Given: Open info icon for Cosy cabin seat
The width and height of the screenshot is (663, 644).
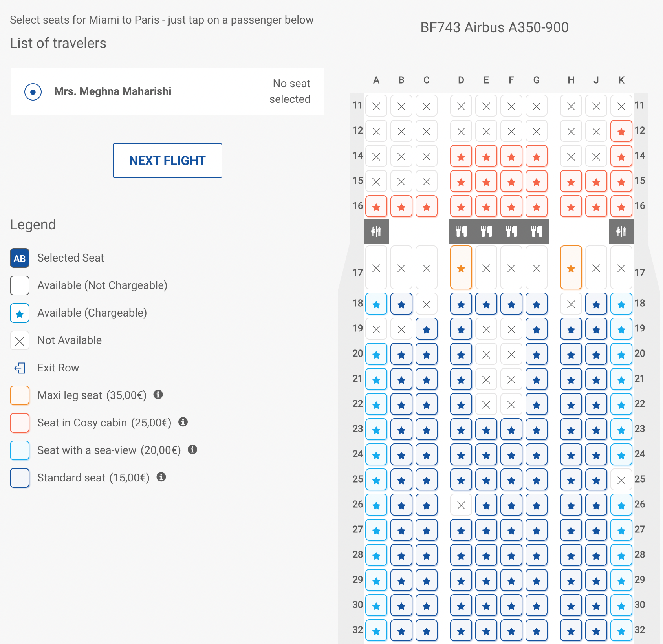Looking at the screenshot, I should pos(183,422).
